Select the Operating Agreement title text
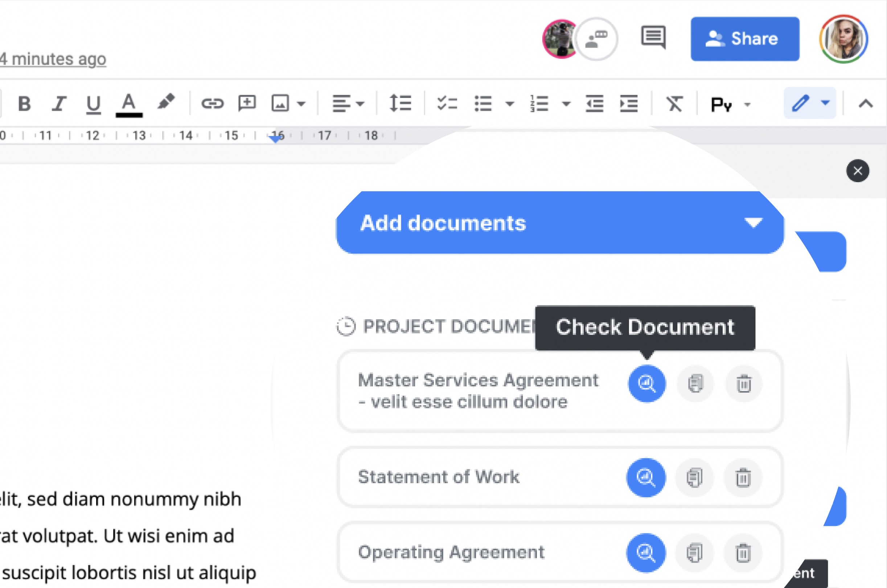 click(x=451, y=552)
